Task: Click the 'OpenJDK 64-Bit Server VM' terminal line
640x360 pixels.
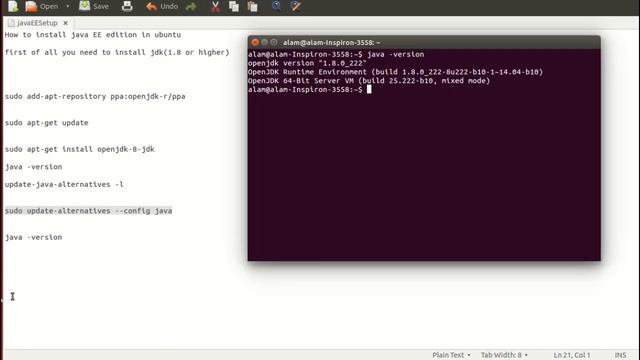Action: (x=369, y=81)
